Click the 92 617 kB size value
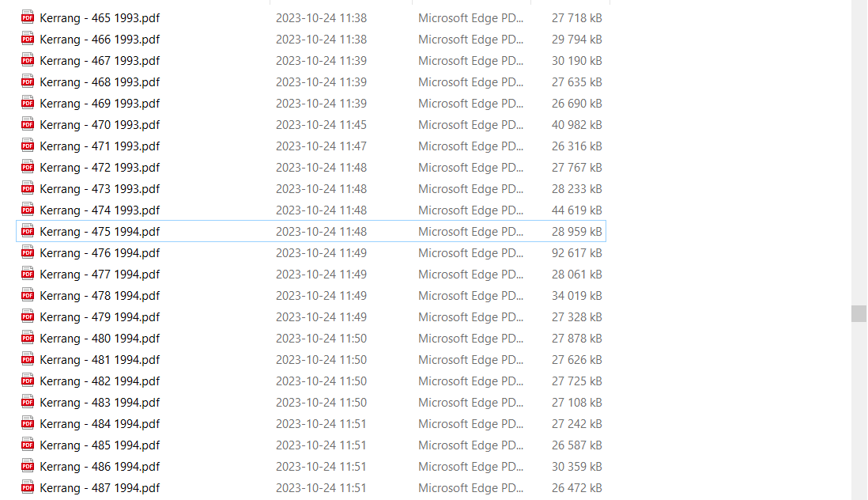The height and width of the screenshot is (500, 868). coord(576,253)
